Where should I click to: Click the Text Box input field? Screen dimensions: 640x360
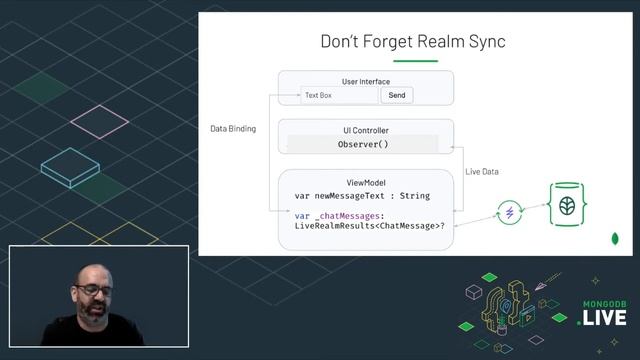click(340, 96)
